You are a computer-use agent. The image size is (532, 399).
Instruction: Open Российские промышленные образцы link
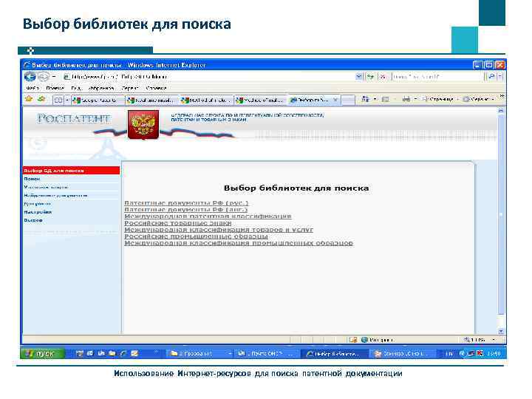pyautogui.click(x=196, y=236)
